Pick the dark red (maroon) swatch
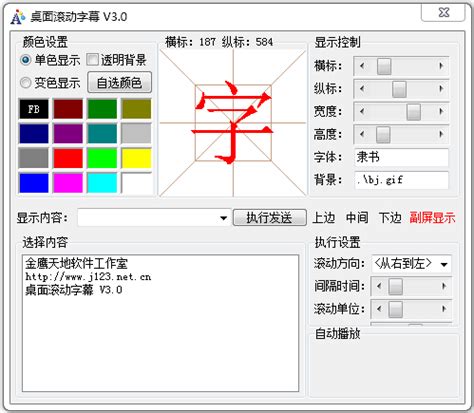474x413 pixels. coord(68,109)
